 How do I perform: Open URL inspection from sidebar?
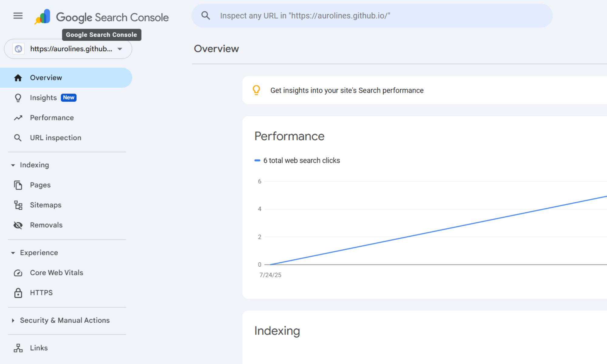pyautogui.click(x=56, y=138)
